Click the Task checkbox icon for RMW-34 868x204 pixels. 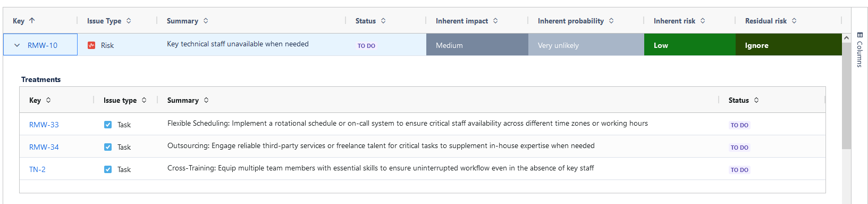point(108,147)
